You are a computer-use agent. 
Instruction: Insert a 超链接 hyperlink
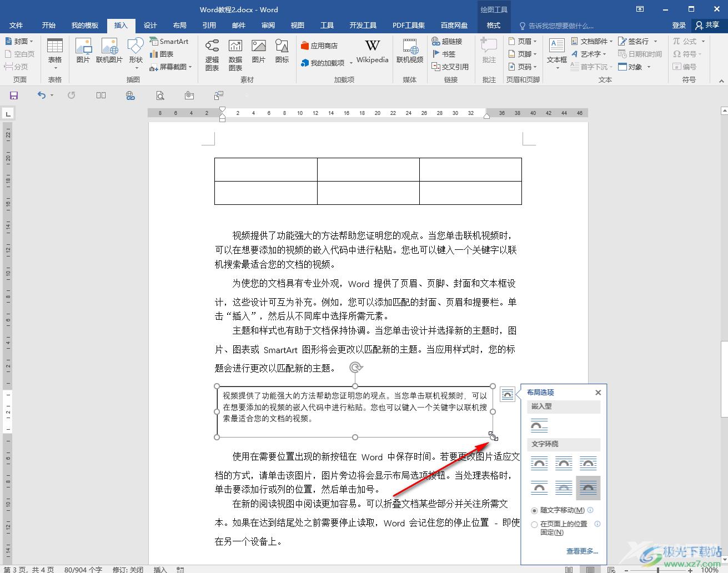(447, 41)
